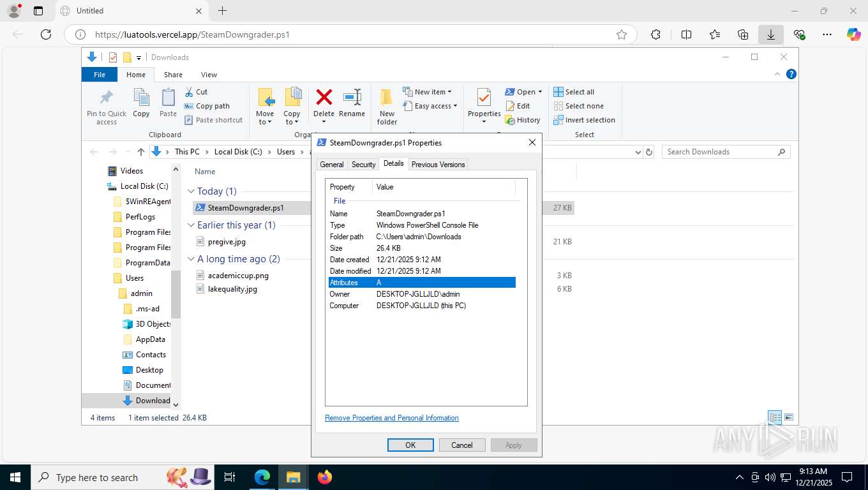Select Videos in navigation tree
The height and width of the screenshot is (490, 868).
pos(131,171)
